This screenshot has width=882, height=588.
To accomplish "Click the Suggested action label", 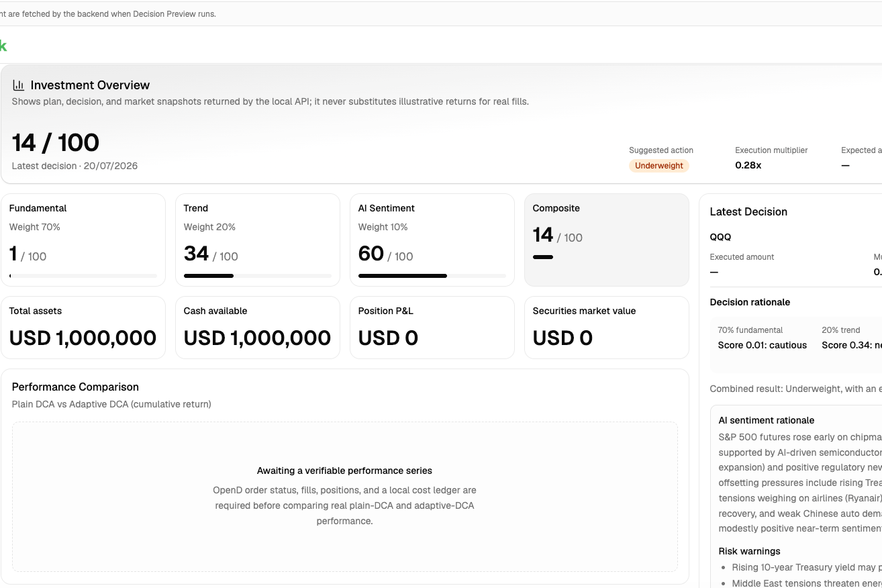I will point(661,150).
